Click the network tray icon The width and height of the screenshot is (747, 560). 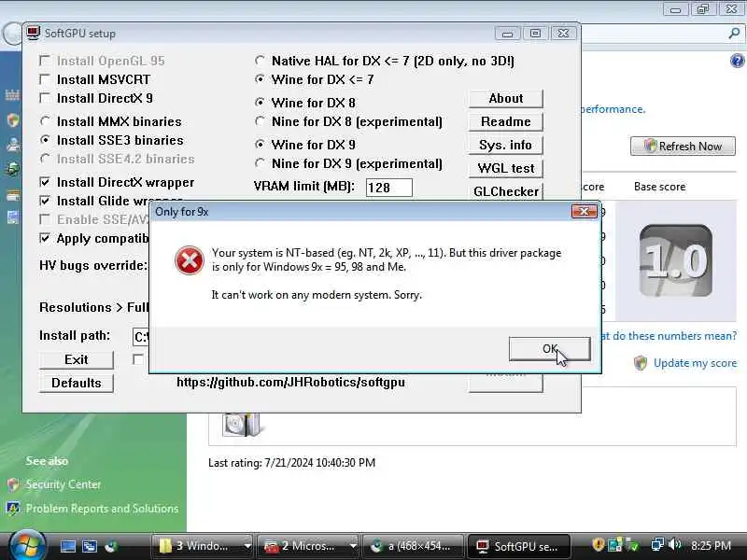[x=658, y=544]
